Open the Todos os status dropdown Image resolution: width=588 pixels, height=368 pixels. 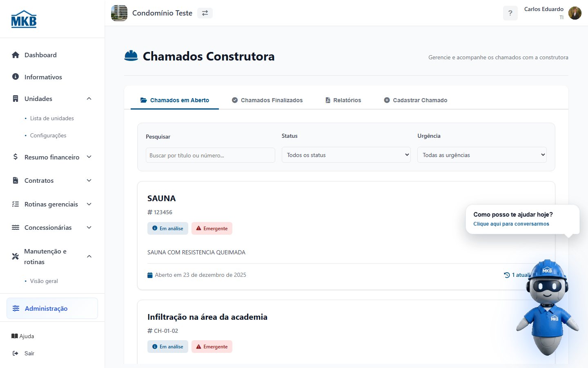pos(346,155)
